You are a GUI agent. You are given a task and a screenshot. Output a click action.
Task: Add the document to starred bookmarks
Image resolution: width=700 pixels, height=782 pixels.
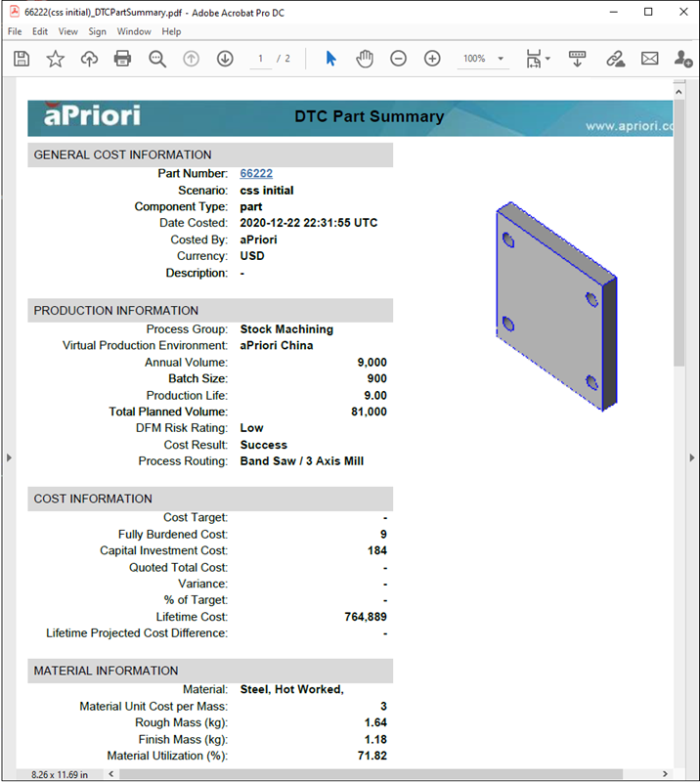[x=56, y=59]
